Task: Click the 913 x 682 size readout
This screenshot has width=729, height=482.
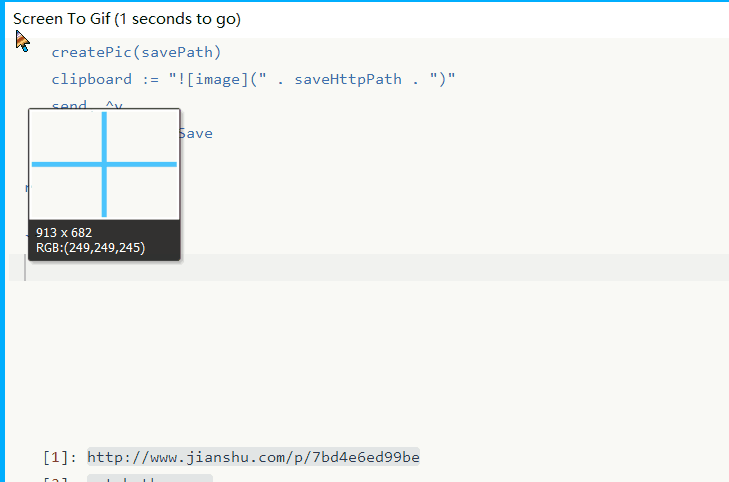Action: [x=64, y=233]
